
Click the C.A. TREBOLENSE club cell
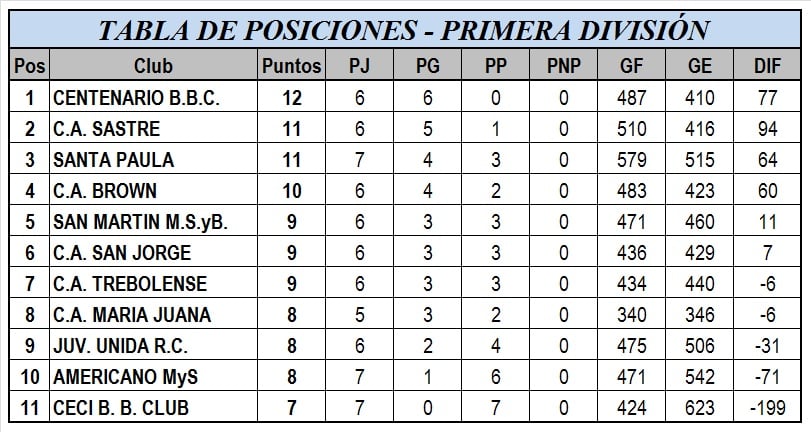(x=130, y=284)
